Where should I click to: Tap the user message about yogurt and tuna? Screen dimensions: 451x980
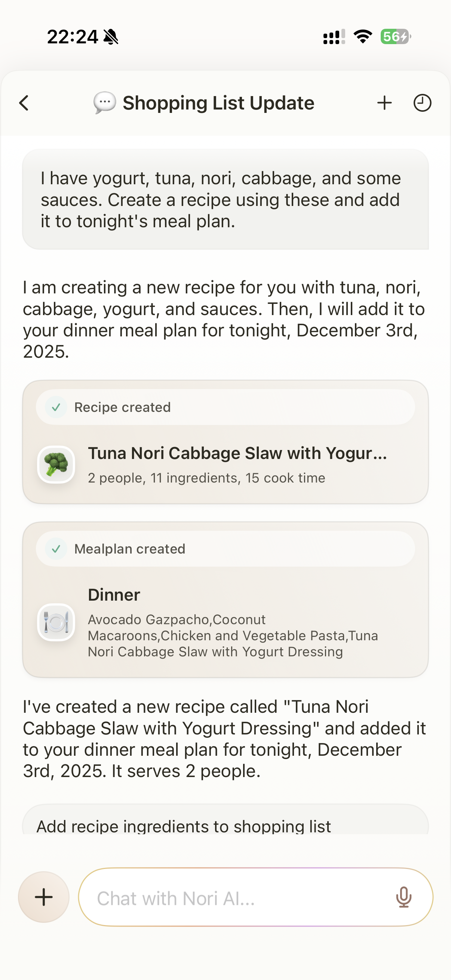pos(225,200)
